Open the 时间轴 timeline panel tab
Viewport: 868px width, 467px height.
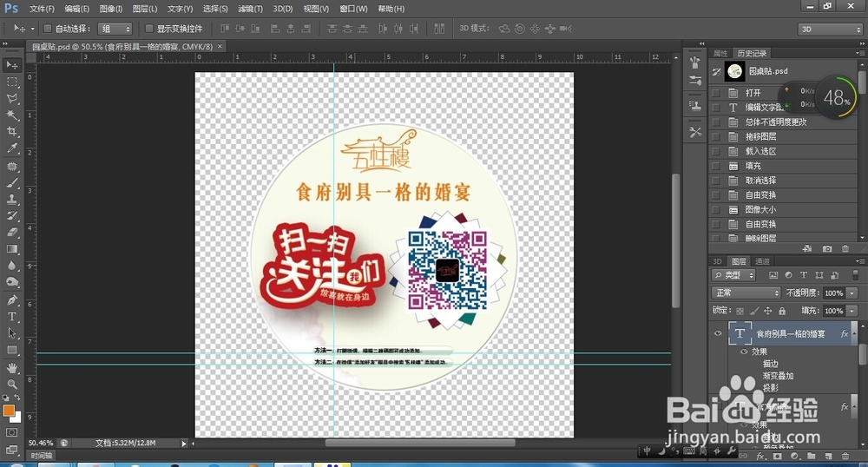point(42,456)
